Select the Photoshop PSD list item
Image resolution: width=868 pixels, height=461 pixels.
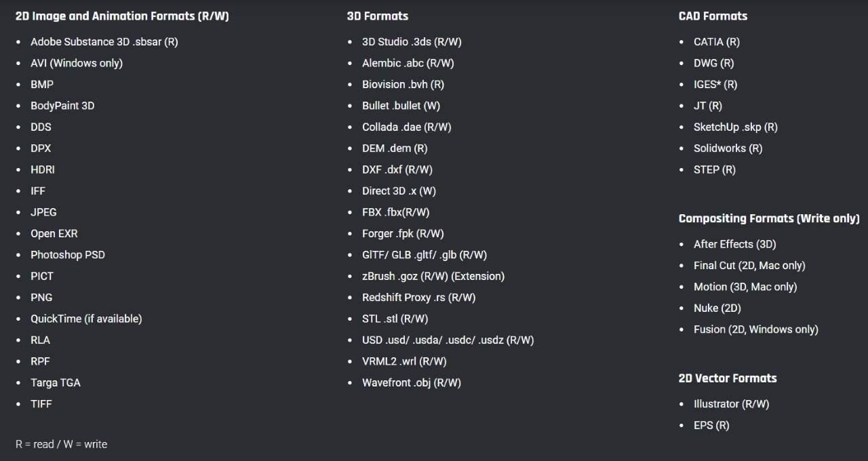[68, 255]
